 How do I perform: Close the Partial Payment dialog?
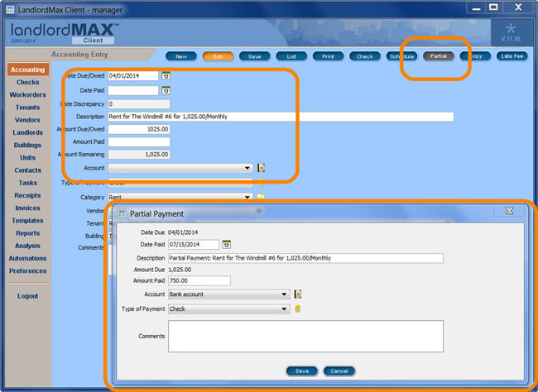[x=509, y=211]
